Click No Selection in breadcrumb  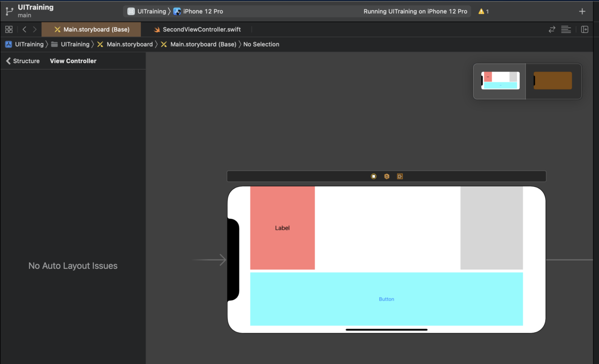click(261, 44)
